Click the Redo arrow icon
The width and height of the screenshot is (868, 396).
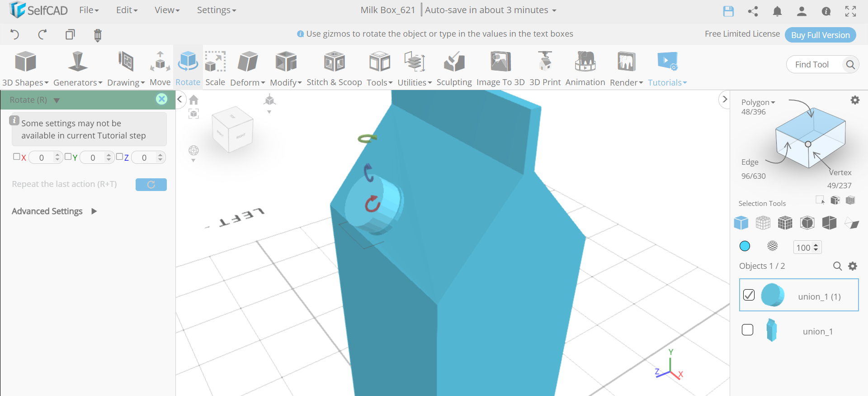42,34
